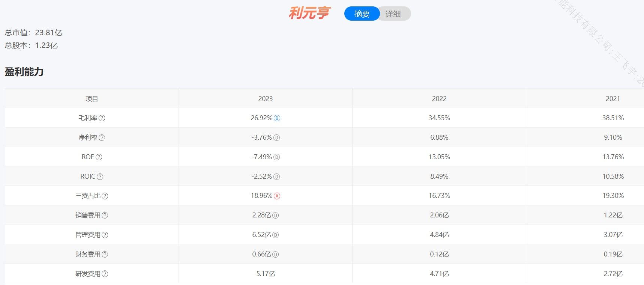This screenshot has width=644, height=285.
Task: Click the 2023 column header
Action: tap(265, 99)
